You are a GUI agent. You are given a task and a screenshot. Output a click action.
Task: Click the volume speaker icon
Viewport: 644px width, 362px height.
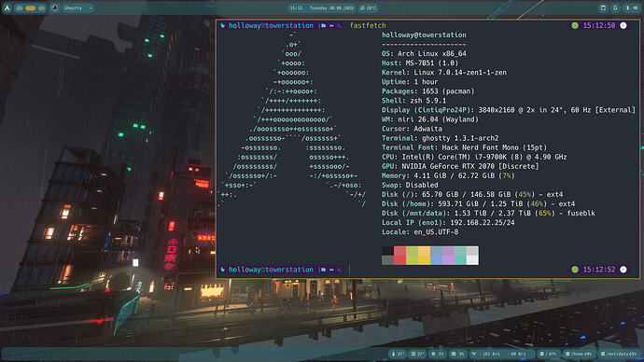(635, 7)
